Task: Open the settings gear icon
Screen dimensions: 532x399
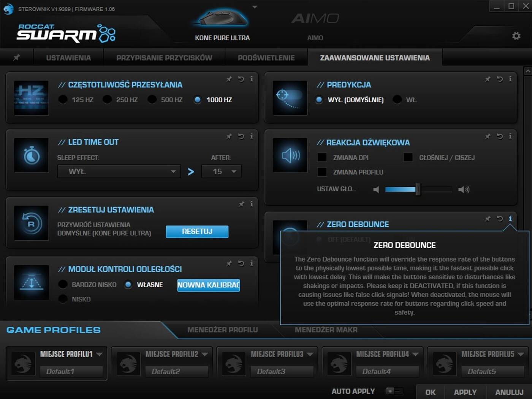Action: click(x=516, y=35)
